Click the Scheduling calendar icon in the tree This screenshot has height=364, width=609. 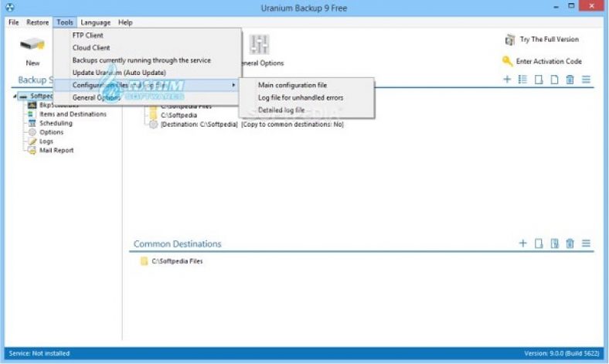tap(32, 123)
